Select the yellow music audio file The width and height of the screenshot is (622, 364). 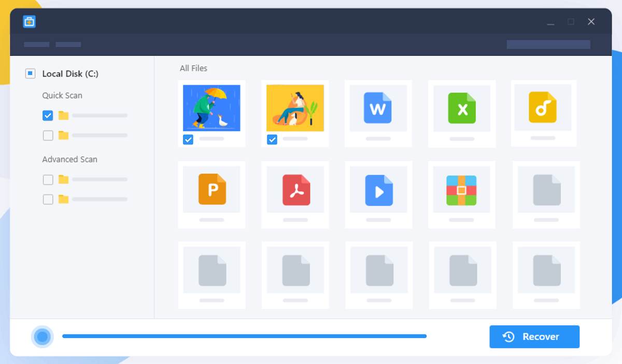coord(543,107)
